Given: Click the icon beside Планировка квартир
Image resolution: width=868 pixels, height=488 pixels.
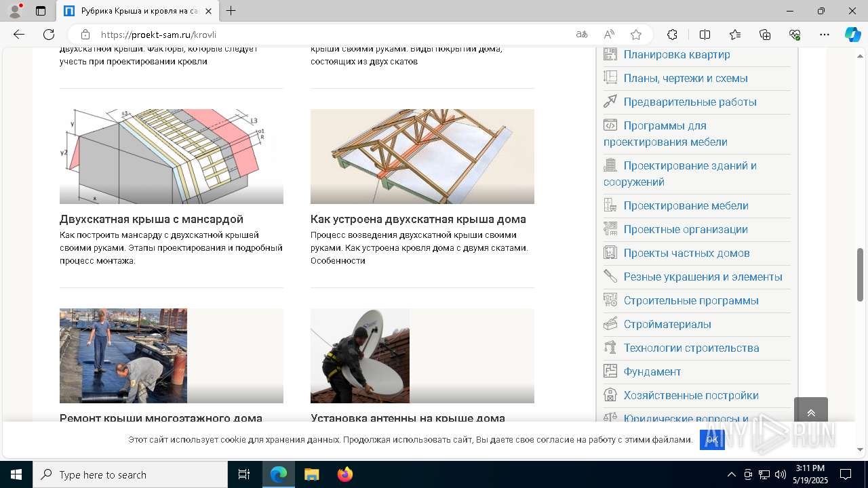Looking at the screenshot, I should pyautogui.click(x=610, y=54).
